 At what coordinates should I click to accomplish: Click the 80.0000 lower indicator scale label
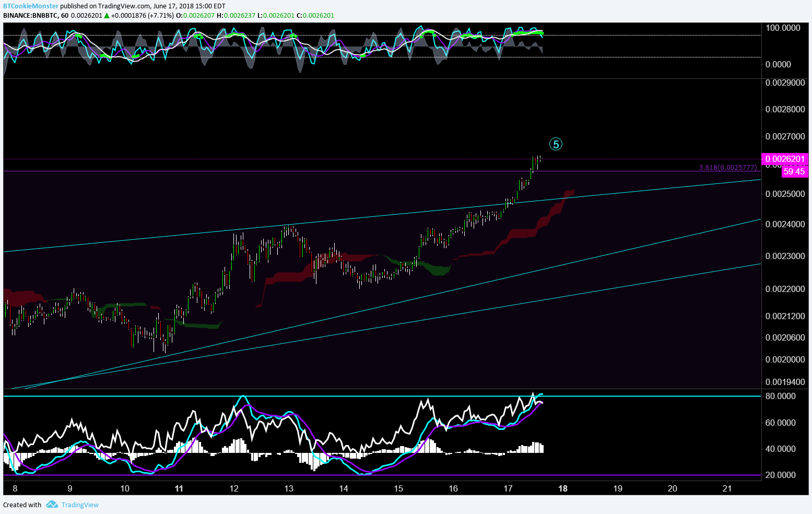coord(780,396)
